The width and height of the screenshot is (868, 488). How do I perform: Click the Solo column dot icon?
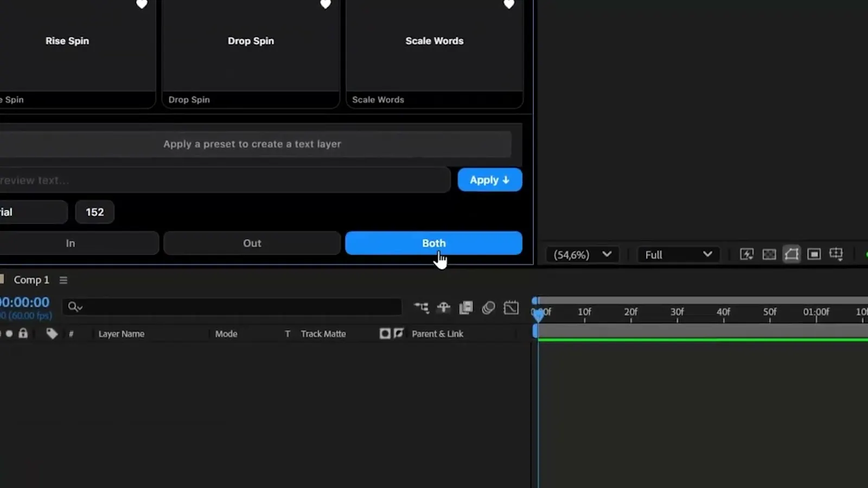(x=9, y=333)
